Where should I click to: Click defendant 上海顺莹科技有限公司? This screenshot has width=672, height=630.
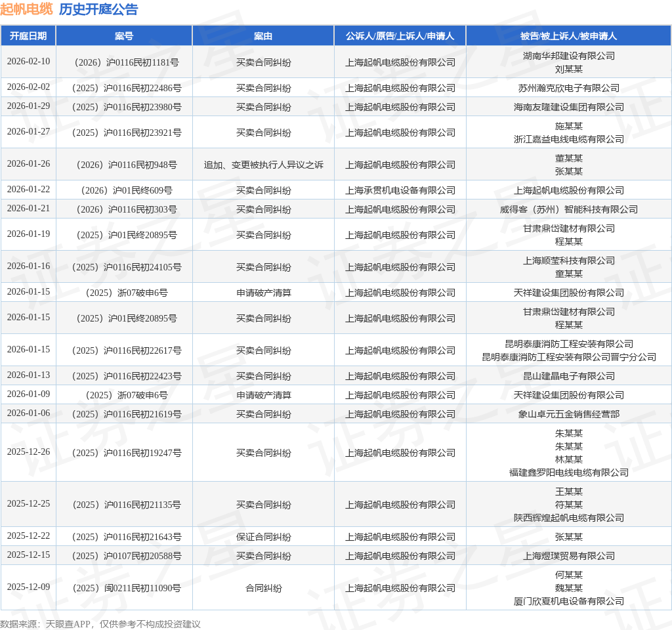[569, 261]
